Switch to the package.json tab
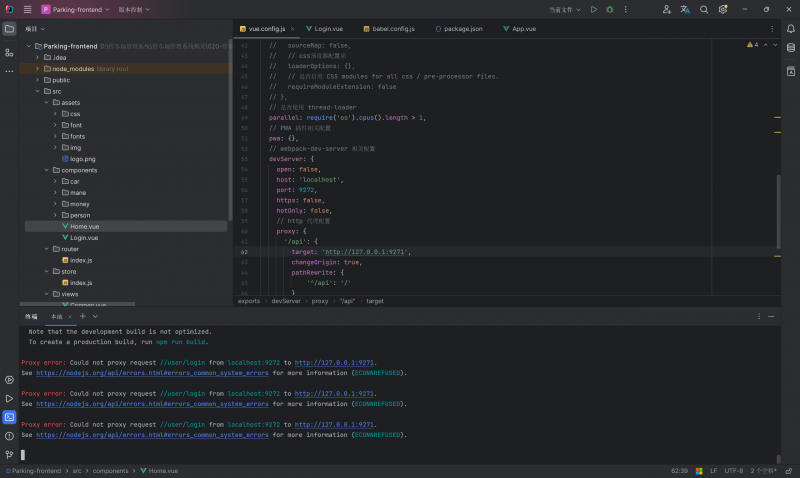Viewport: 800px width, 478px height. [x=463, y=29]
